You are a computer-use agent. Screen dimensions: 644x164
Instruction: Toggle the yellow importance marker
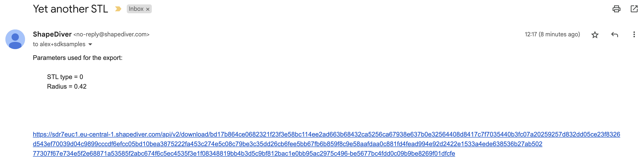(118, 9)
